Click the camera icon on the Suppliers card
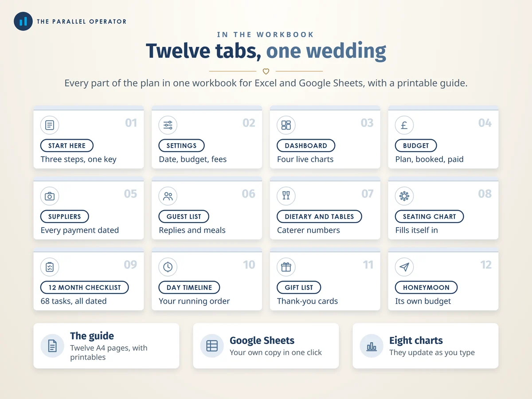Screen dimensions: 532x399 [x=50, y=196]
